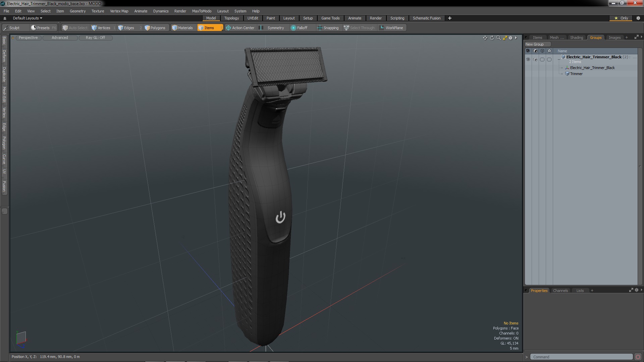Screen dimensions: 644x362
Task: Activate the WorkPlane tool
Action: click(x=391, y=28)
